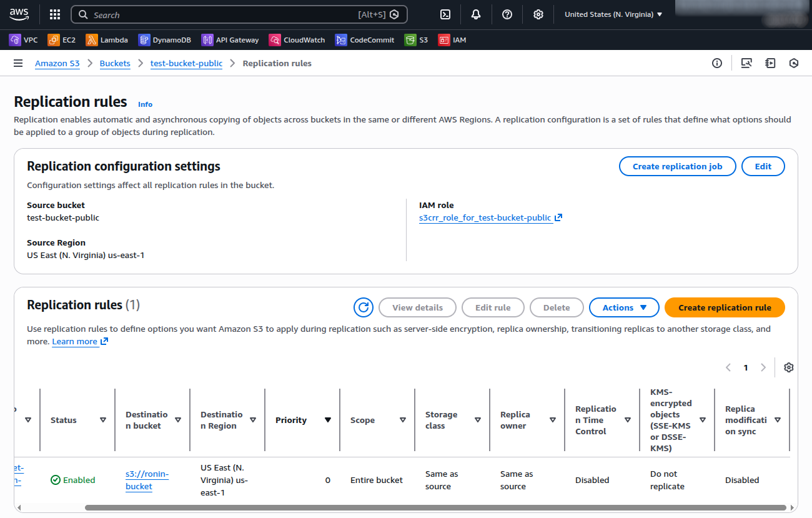The height and width of the screenshot is (518, 812).
Task: Sort table by Status column arrow
Action: 103,420
